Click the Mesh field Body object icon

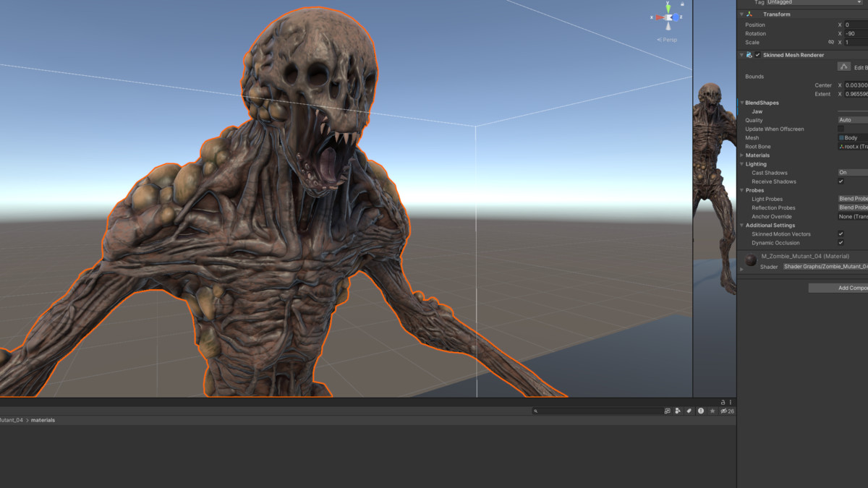click(x=841, y=138)
